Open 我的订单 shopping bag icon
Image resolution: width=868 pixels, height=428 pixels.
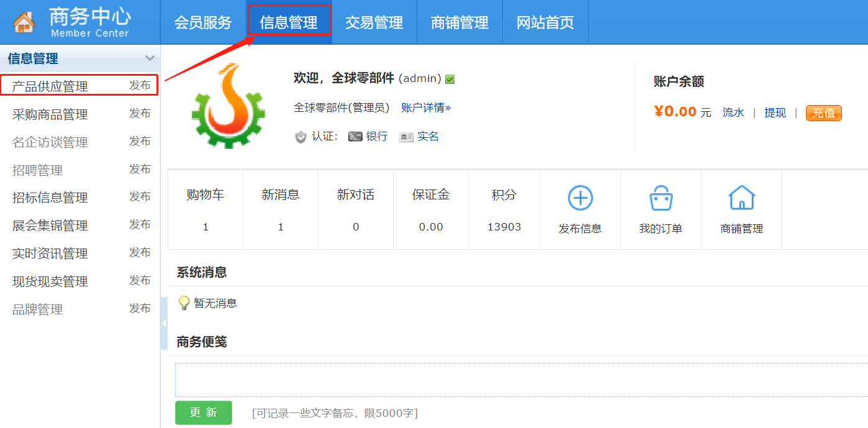[661, 198]
